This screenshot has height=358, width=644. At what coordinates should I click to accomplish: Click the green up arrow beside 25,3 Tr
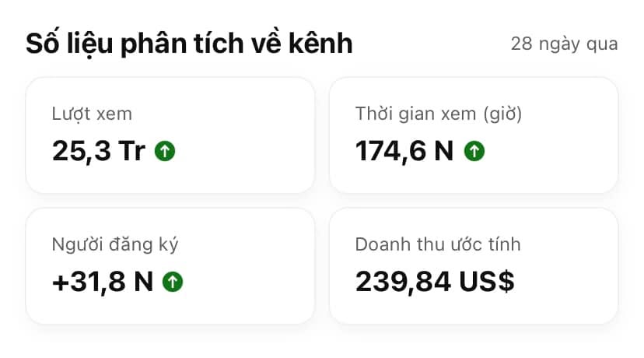165,151
